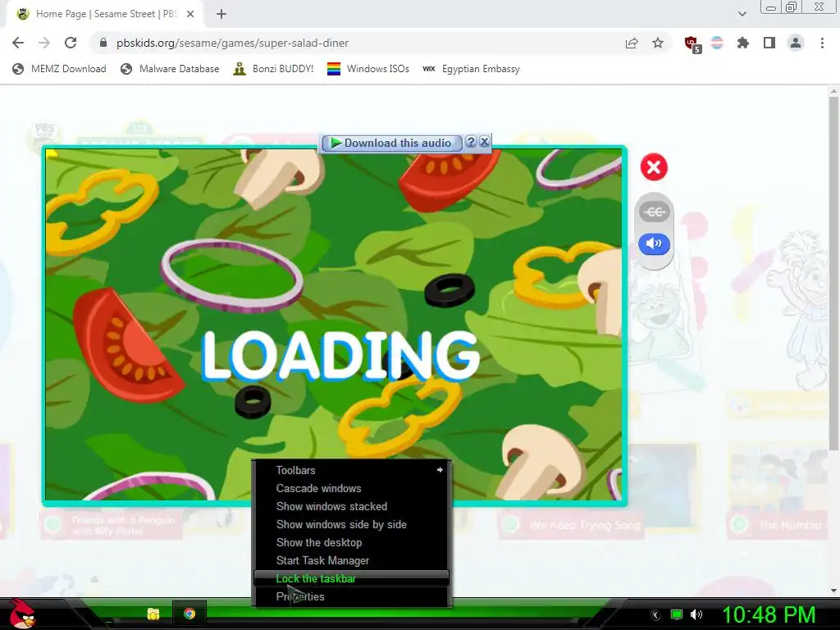This screenshot has height=630, width=840.
Task: Open the Chrome profile avatar
Action: pos(796,43)
